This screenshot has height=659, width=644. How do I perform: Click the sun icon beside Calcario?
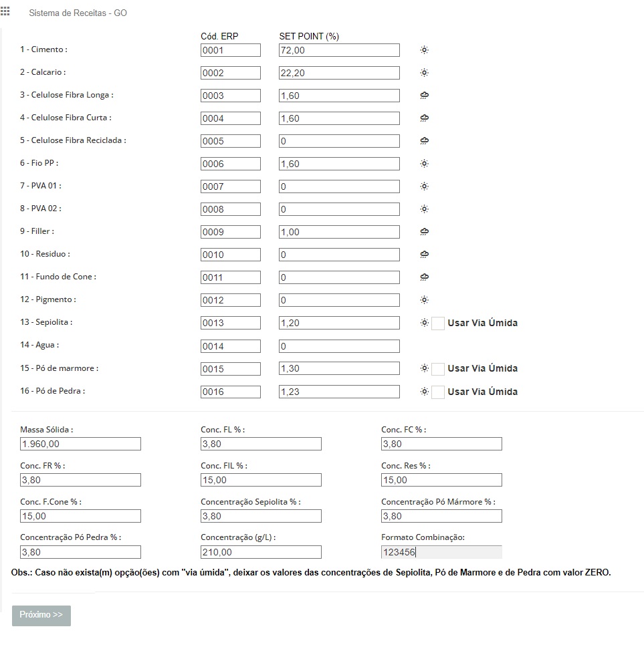pyautogui.click(x=425, y=73)
